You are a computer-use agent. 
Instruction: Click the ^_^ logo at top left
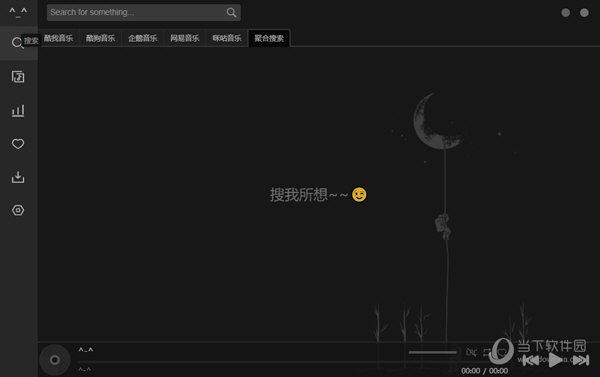click(18, 12)
